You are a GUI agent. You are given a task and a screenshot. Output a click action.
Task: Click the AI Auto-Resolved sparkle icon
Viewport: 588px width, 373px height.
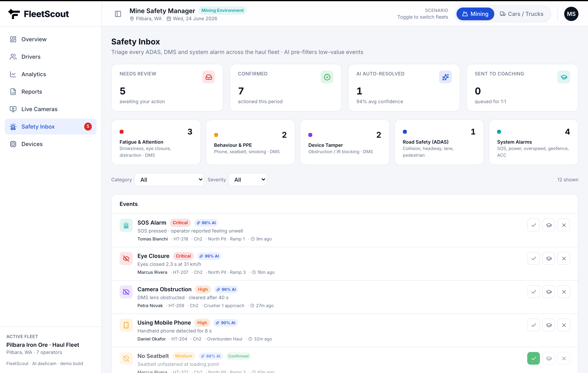445,77
